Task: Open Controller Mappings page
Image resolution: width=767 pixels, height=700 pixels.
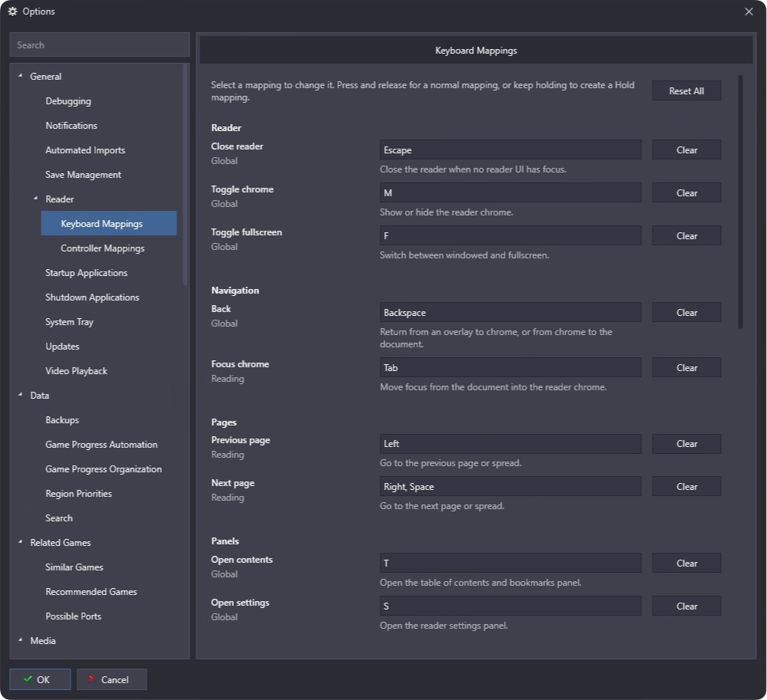Action: 103,248
